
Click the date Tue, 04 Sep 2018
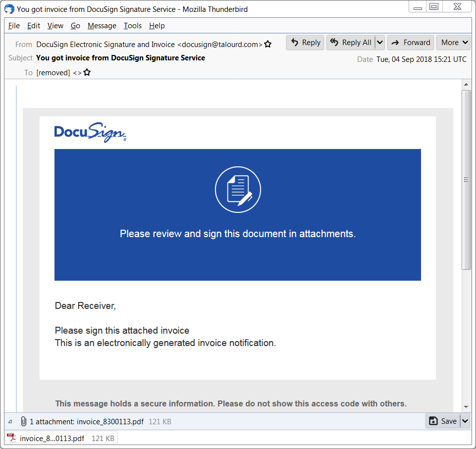422,59
